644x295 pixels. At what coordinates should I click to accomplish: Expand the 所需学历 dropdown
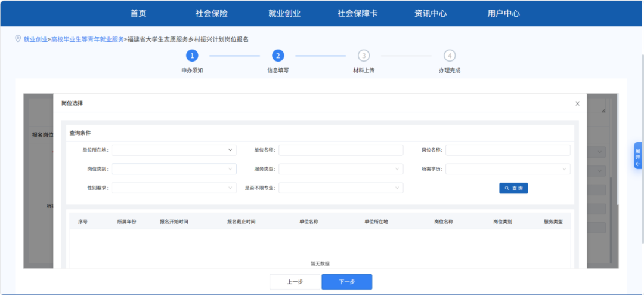point(507,169)
